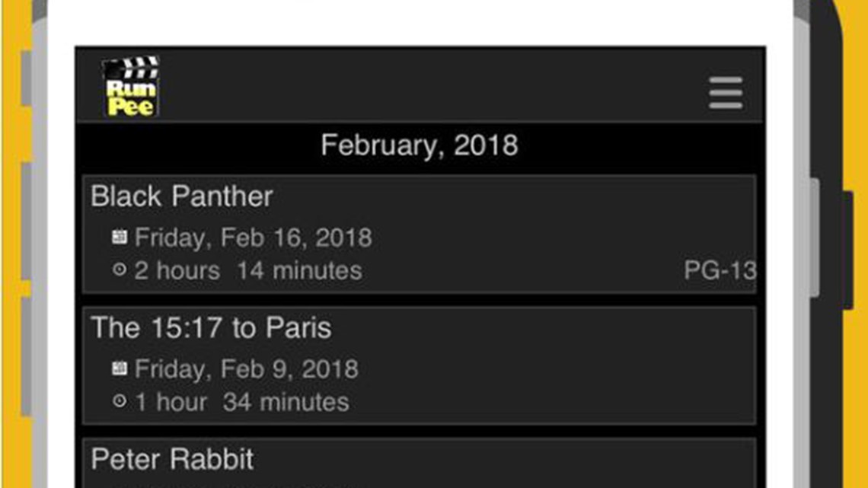Screen dimensions: 868x488
Task: Open the Black Panther movie entry
Action: 181,196
